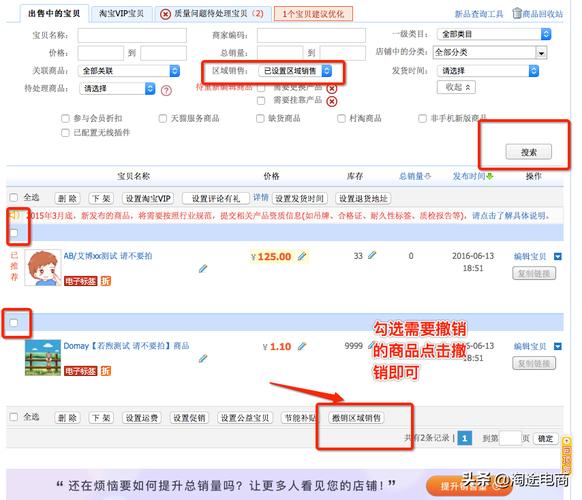Expand action arrow for AB/艾博 item
The image size is (582, 500).
point(558,256)
